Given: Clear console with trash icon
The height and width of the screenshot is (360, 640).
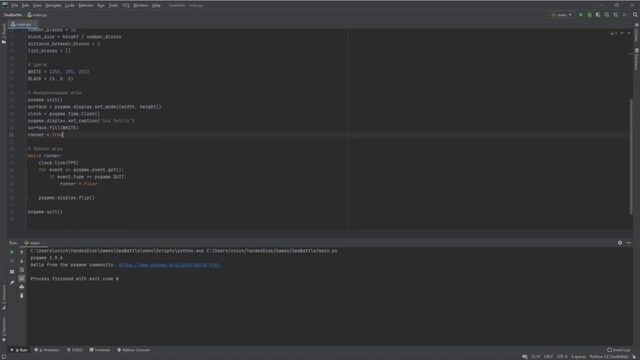Looking at the screenshot, I should (22, 296).
